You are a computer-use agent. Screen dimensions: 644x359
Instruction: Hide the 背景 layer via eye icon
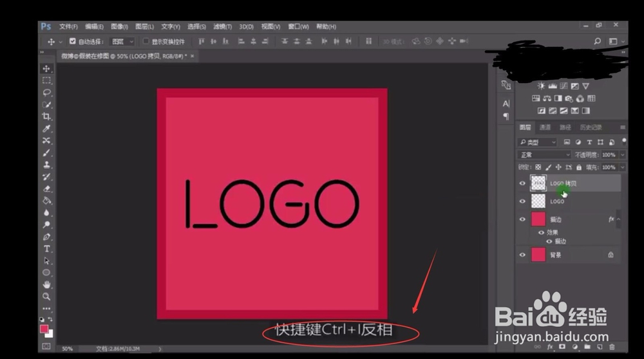click(x=522, y=255)
